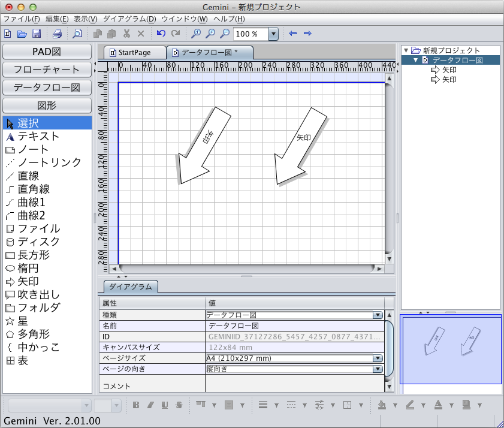Screen dimensions: 504x428
Task: Click the zoom in magnifier icon
Action: click(210, 34)
